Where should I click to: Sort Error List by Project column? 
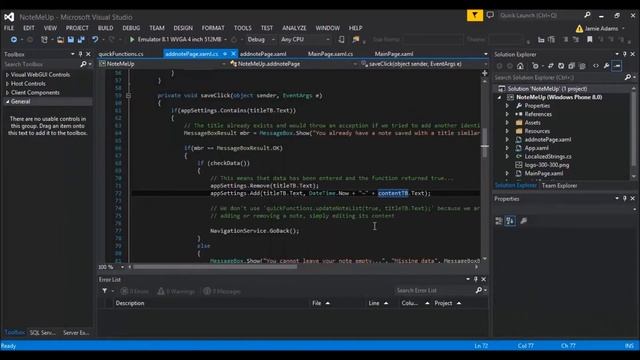pyautogui.click(x=443, y=303)
